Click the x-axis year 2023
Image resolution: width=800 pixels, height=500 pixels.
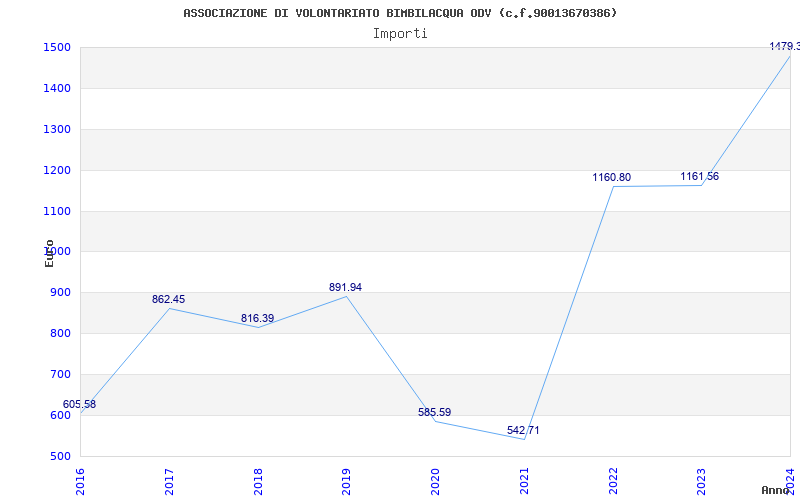702,482
